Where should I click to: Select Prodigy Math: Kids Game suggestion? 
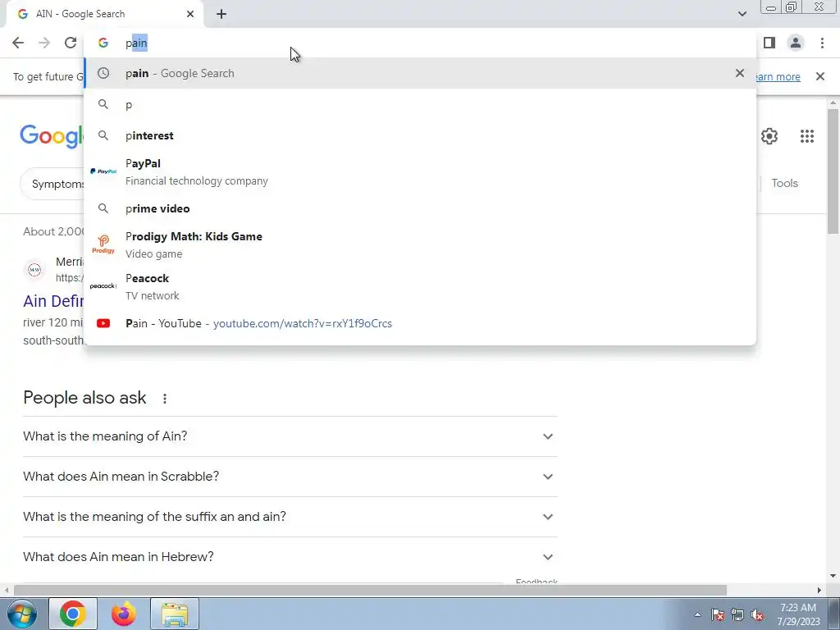pyautogui.click(x=420, y=244)
